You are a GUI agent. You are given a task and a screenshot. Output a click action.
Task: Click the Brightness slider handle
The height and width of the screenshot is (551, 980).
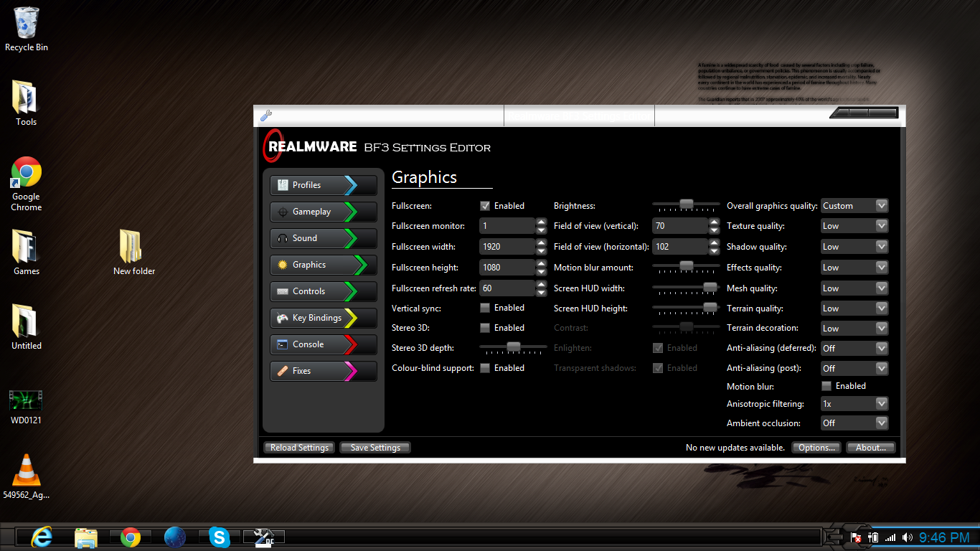(x=687, y=204)
